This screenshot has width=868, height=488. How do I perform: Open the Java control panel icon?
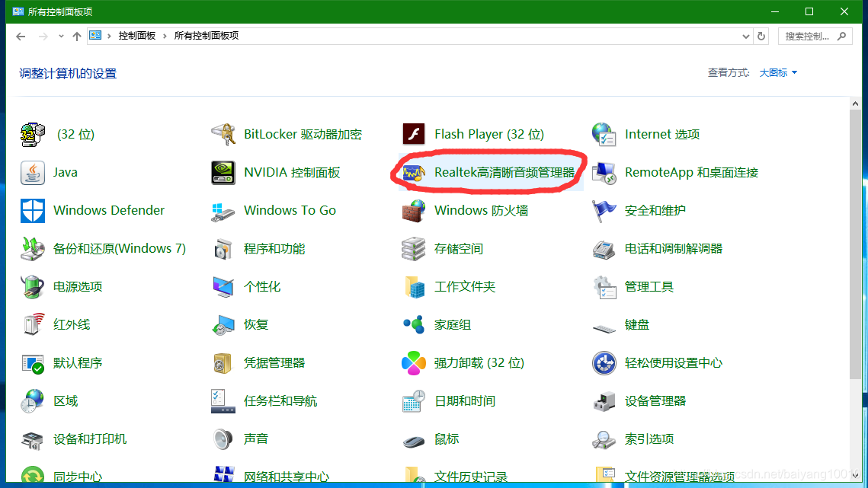tap(33, 173)
